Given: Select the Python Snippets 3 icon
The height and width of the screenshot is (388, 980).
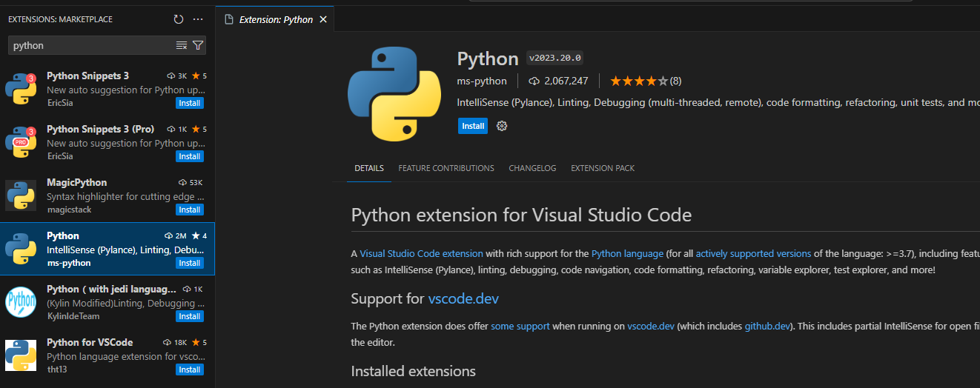Looking at the screenshot, I should (21, 89).
